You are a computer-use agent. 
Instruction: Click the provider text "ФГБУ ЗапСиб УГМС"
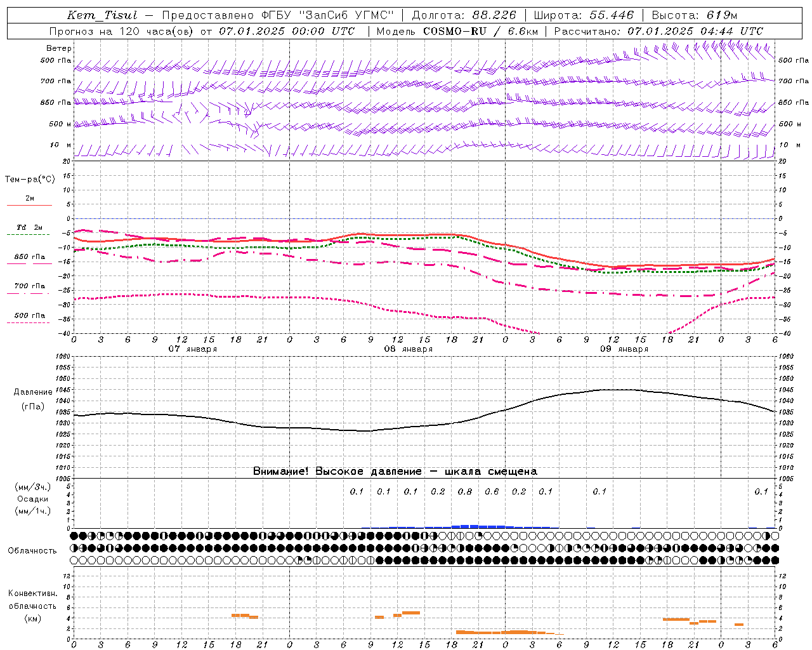point(327,15)
